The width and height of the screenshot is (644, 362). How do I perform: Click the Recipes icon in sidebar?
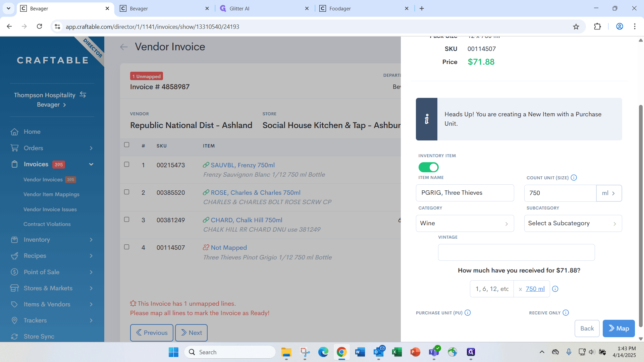(14, 256)
